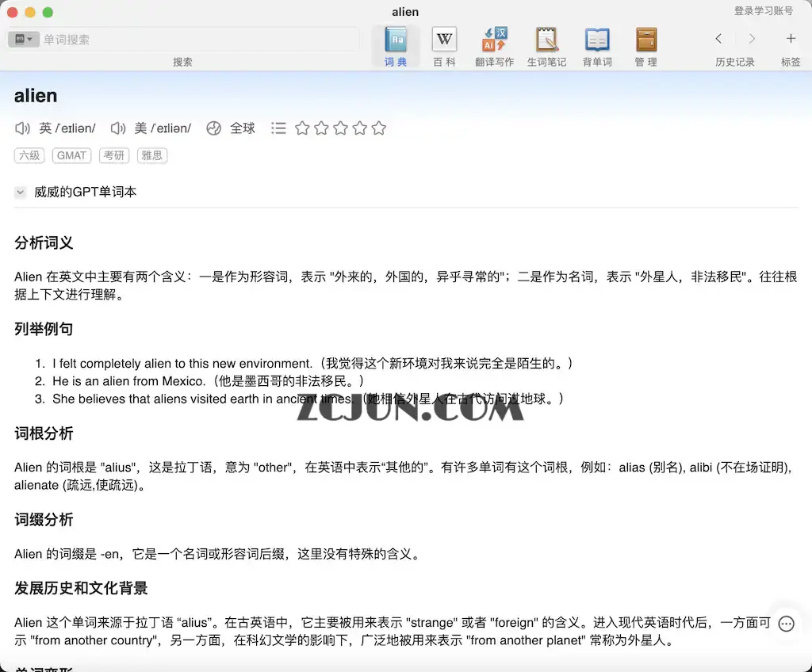Play the British pronunciation of alien
This screenshot has width=812, height=672.
pos(22,128)
